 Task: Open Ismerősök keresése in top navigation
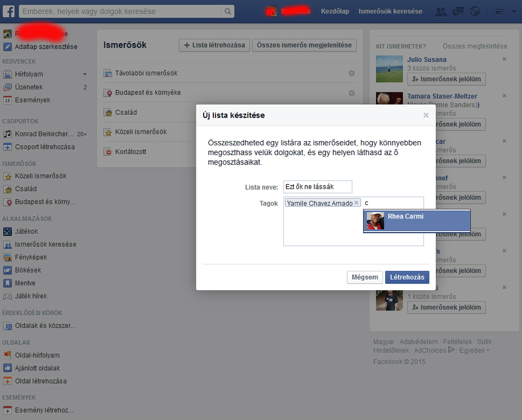click(390, 11)
